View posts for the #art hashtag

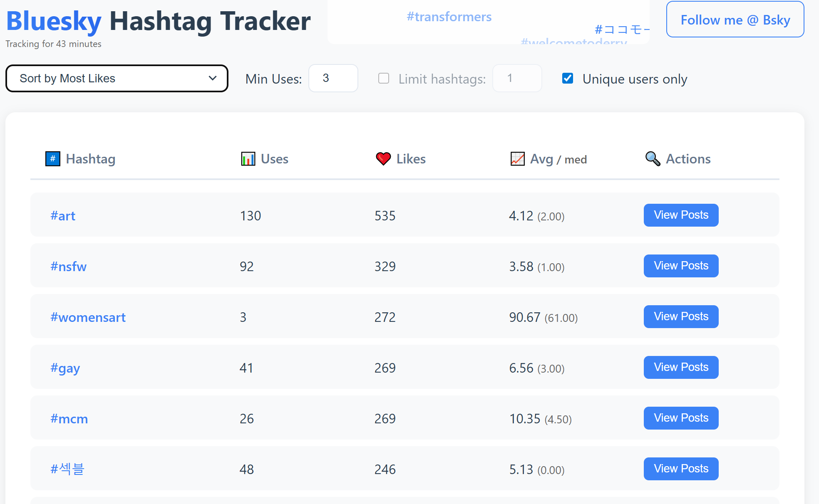tap(681, 215)
